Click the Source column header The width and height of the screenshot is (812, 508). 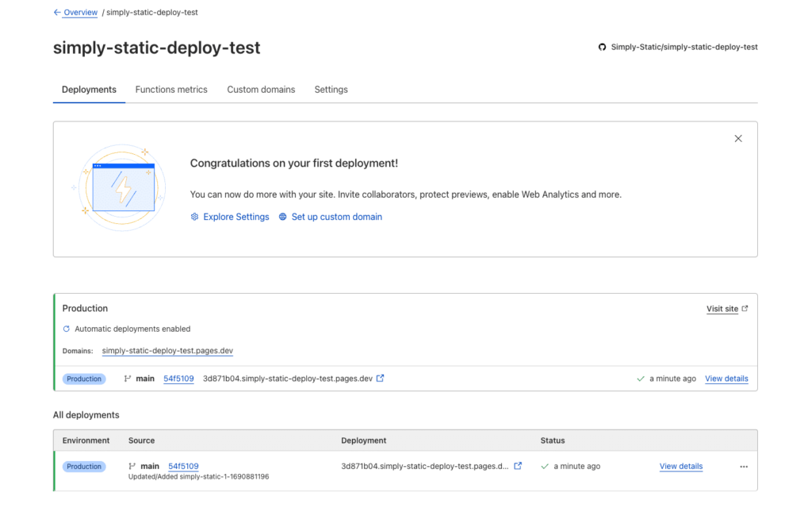141,441
